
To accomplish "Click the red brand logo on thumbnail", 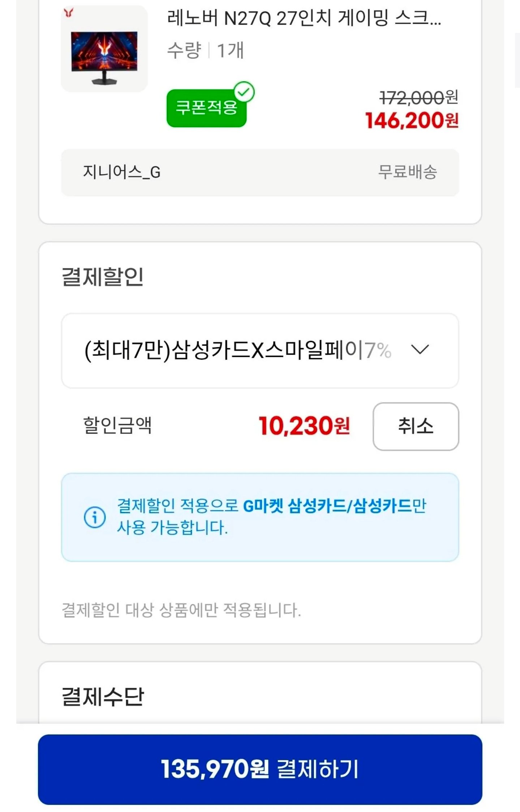I will click(68, 13).
